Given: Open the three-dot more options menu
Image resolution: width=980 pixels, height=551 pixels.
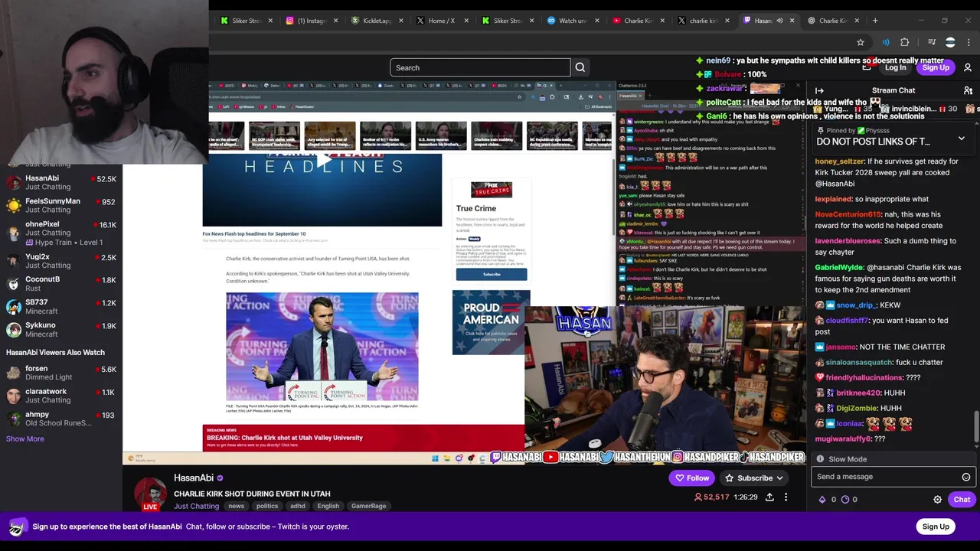Looking at the screenshot, I should click(x=786, y=497).
